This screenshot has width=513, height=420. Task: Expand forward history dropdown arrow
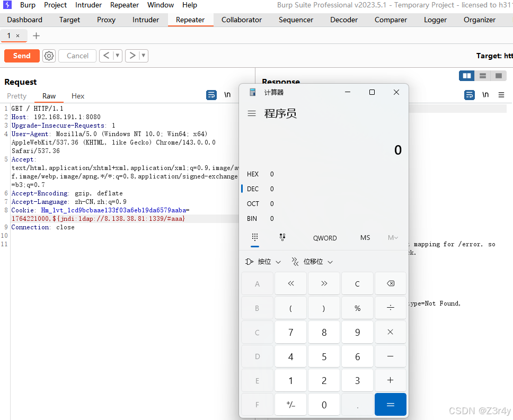click(x=143, y=56)
